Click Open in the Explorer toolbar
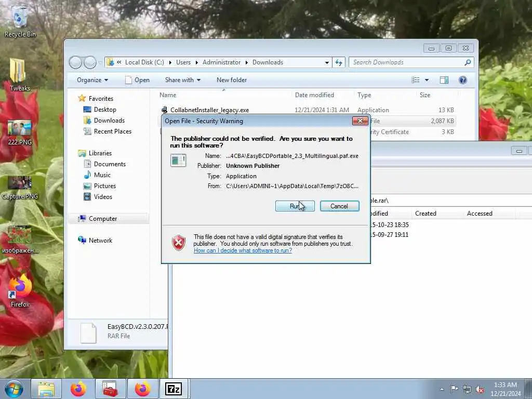This screenshot has width=532, height=399. click(137, 80)
